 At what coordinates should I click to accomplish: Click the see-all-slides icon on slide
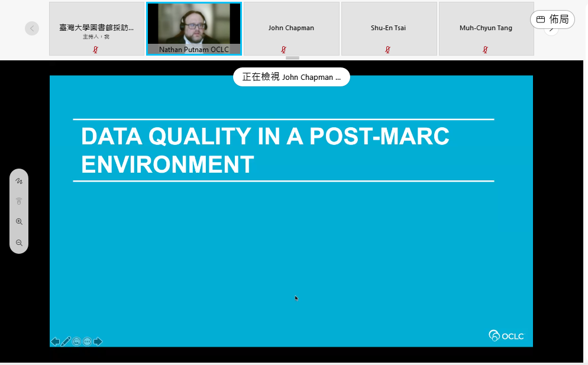click(x=76, y=341)
